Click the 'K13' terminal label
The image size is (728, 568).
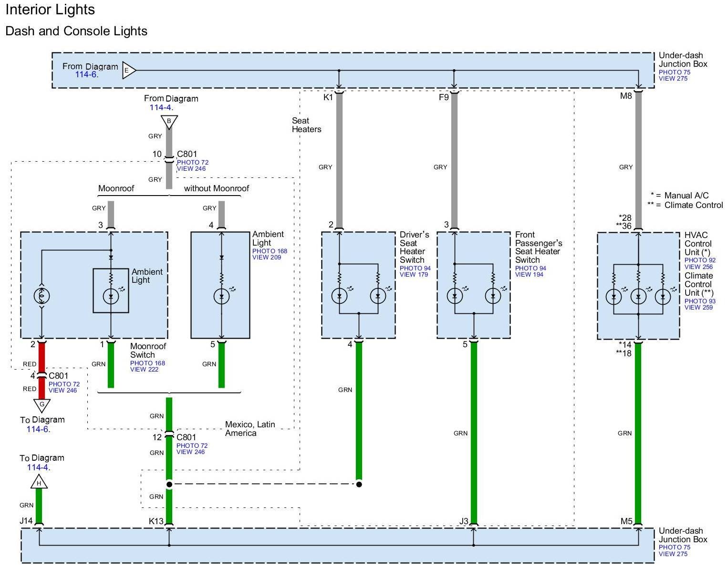point(156,521)
